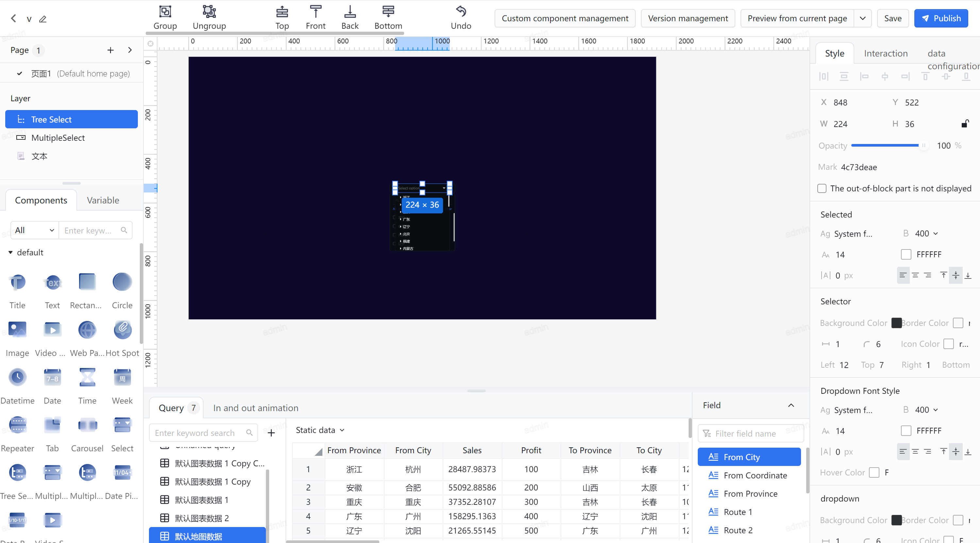Open Selected font color FFFFFF swatch
Viewport: 980px width, 543px height.
pos(906,254)
